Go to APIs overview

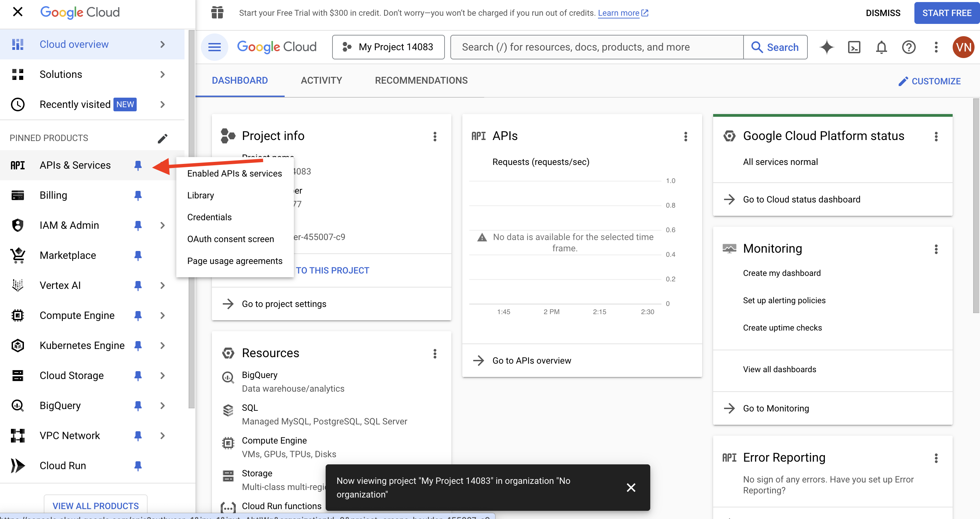(531, 361)
